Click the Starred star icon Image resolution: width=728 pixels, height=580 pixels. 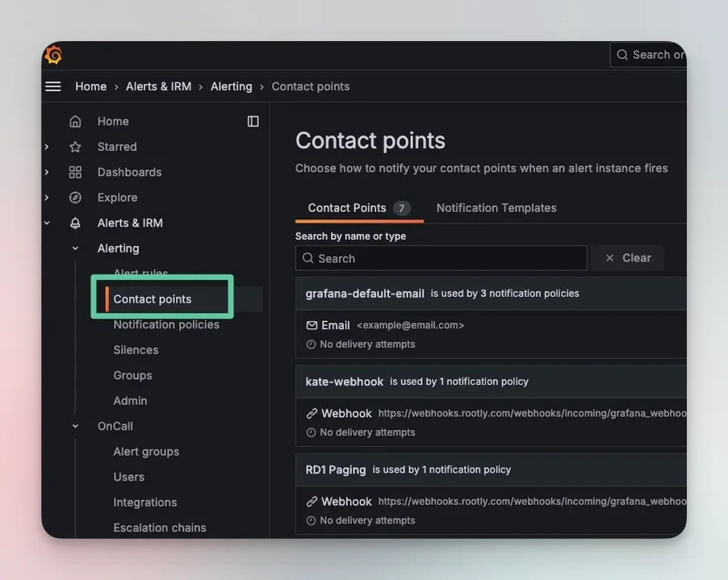coord(75,147)
